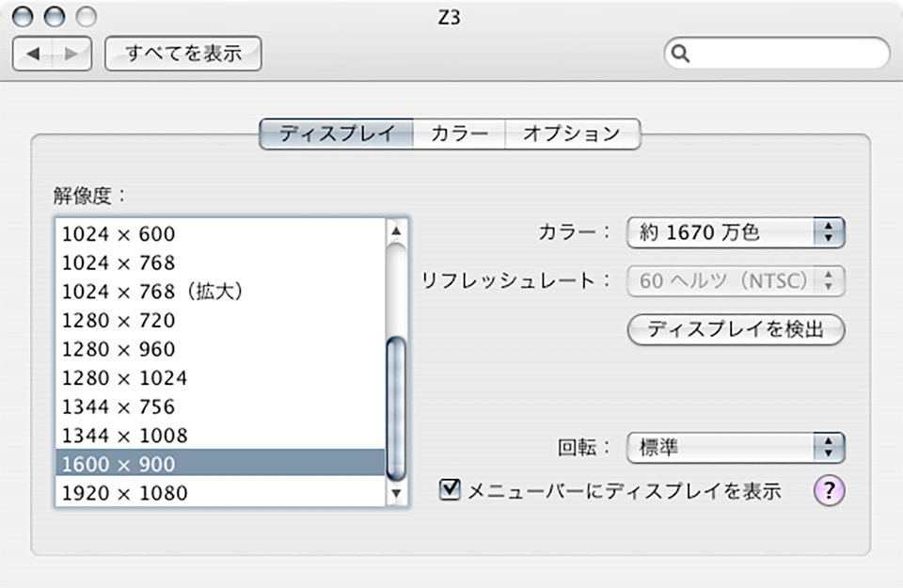This screenshot has height=588, width=903.
Task: Click the resolution list scroll up arrow
Action: tap(396, 230)
